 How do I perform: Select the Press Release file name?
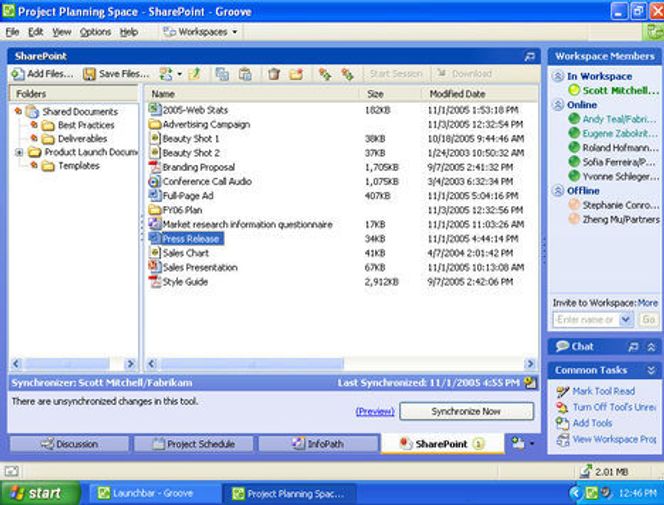click(191, 239)
